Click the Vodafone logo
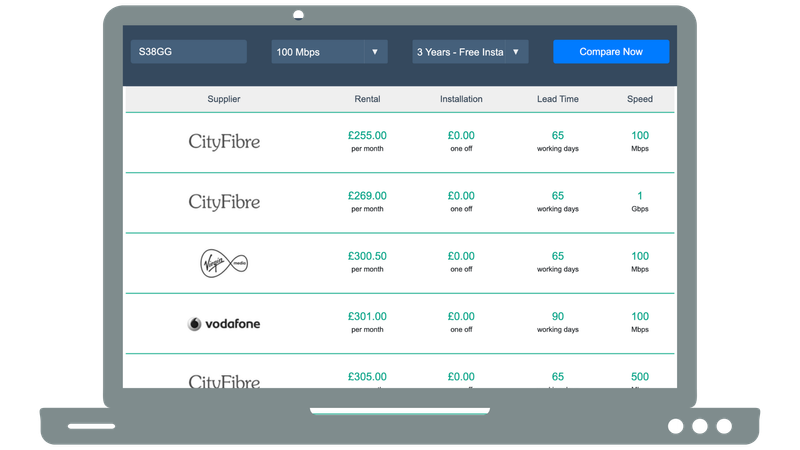Image resolution: width=800 pixels, height=450 pixels. coord(224,324)
